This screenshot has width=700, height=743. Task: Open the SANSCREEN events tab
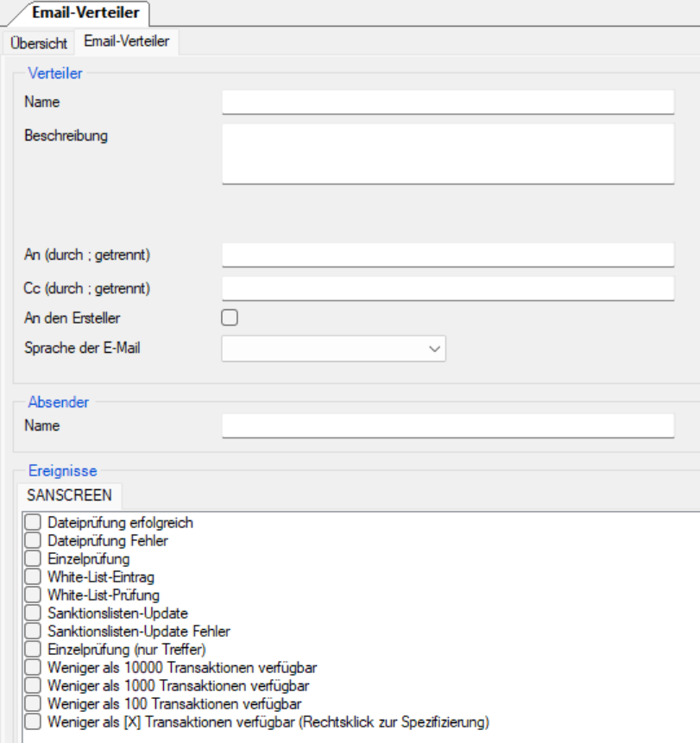coord(69,495)
